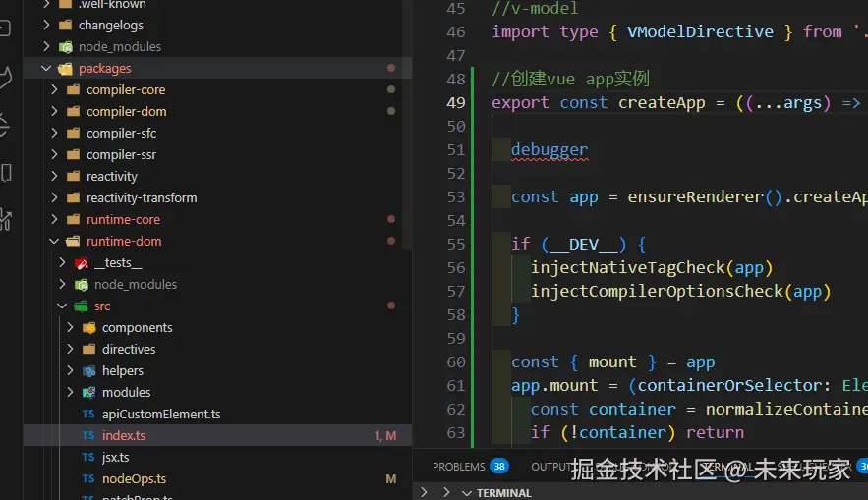Expand the directives folder chevron
Image resolution: width=868 pixels, height=500 pixels.
[x=70, y=349]
